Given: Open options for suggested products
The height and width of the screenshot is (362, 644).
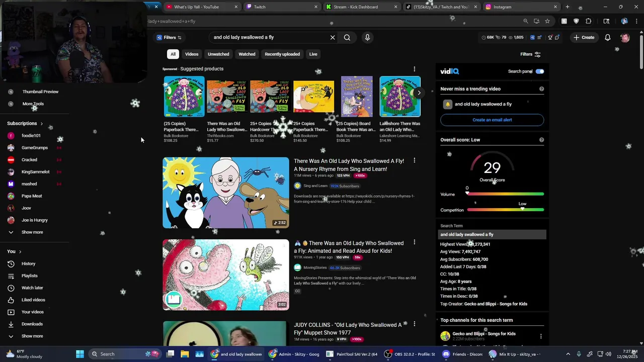Looking at the screenshot, I should 414,69.
